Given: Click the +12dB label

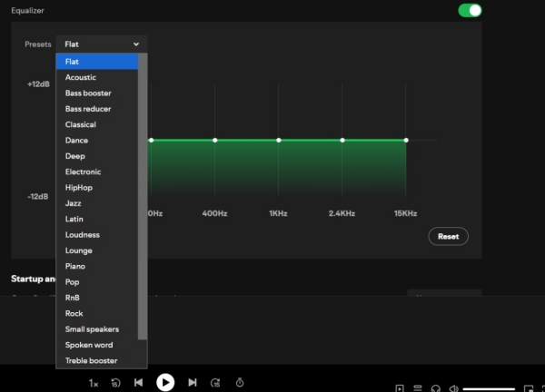Looking at the screenshot, I should pyautogui.click(x=38, y=84).
